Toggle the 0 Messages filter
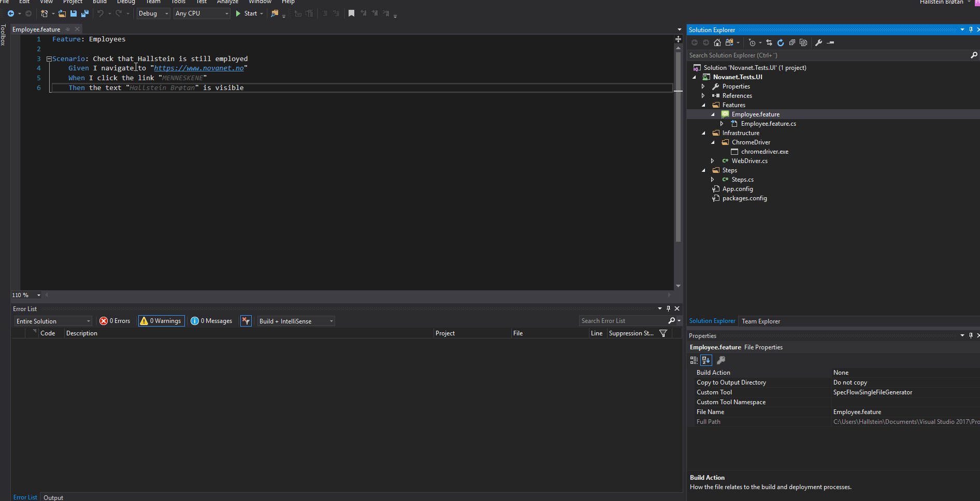 [x=211, y=321]
